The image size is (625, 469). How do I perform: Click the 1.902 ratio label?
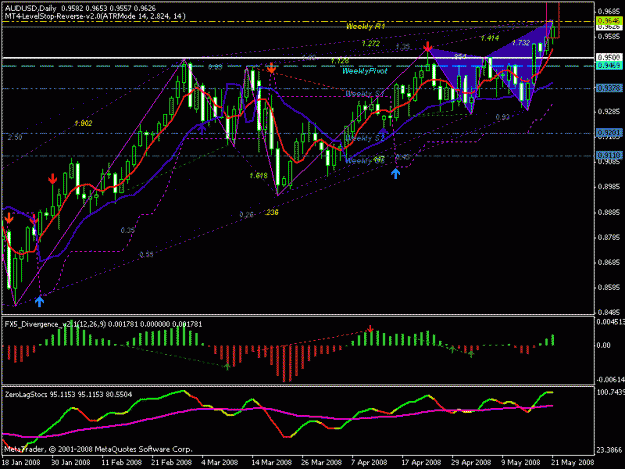coord(83,124)
